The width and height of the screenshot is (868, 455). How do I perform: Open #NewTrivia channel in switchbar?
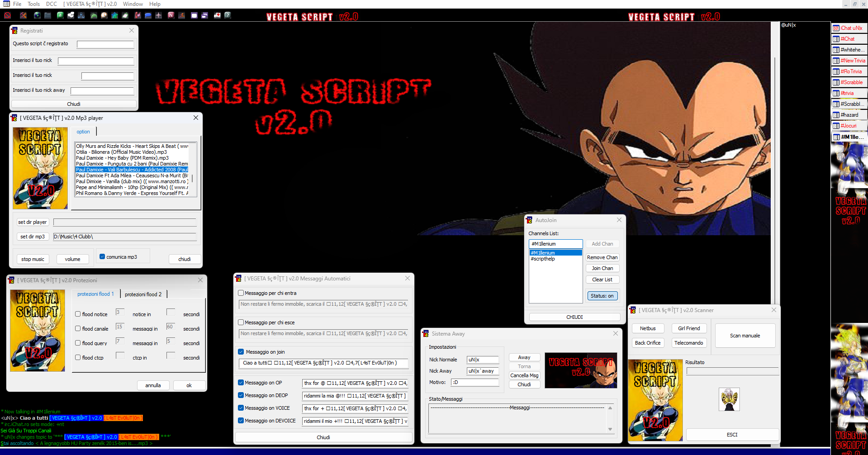(x=849, y=61)
